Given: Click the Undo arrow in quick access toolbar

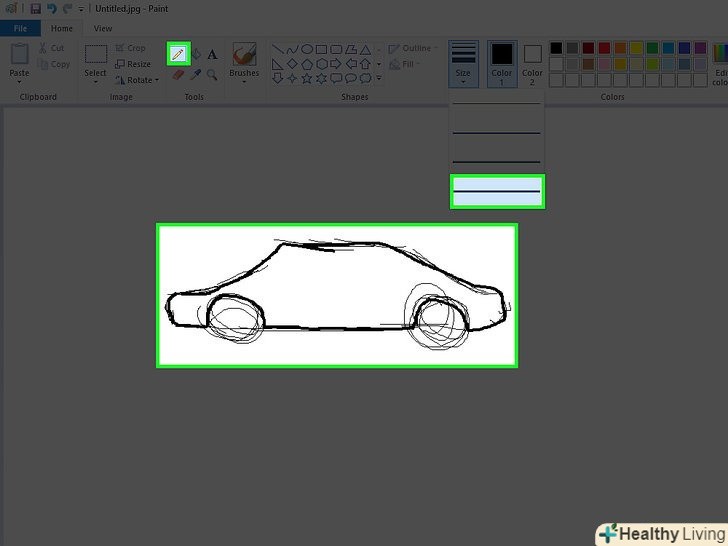Looking at the screenshot, I should tap(51, 8).
